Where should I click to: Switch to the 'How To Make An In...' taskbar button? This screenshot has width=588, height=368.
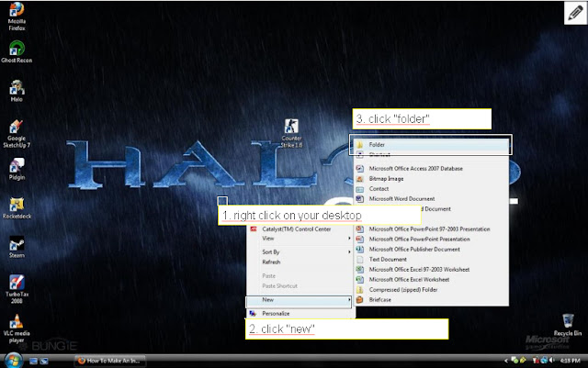click(x=110, y=361)
